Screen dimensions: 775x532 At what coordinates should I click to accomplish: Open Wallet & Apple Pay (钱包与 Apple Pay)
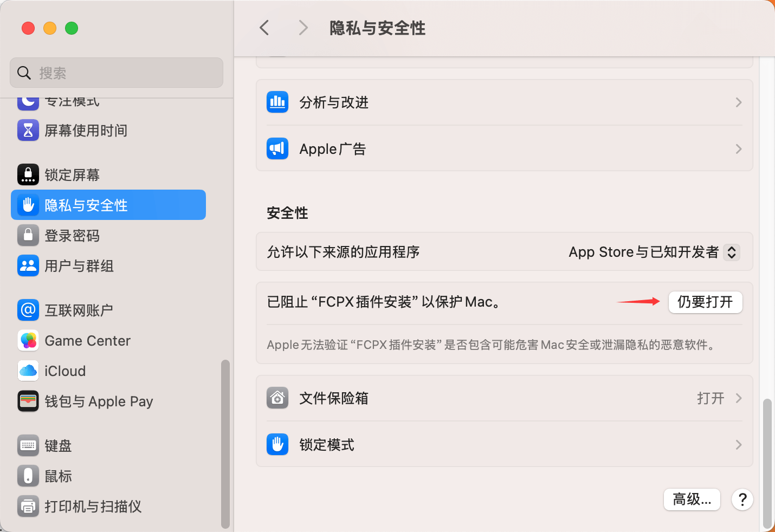point(99,401)
